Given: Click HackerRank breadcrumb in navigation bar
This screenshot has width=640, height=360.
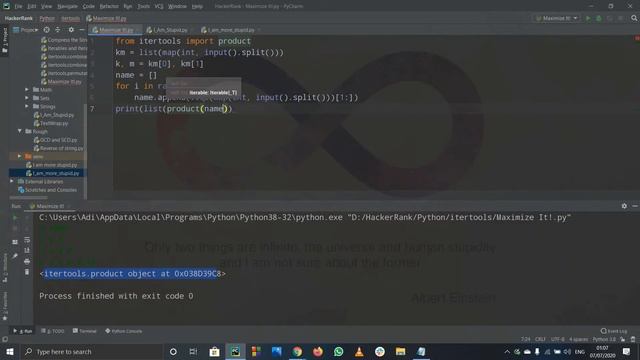Looking at the screenshot, I should [x=18, y=18].
